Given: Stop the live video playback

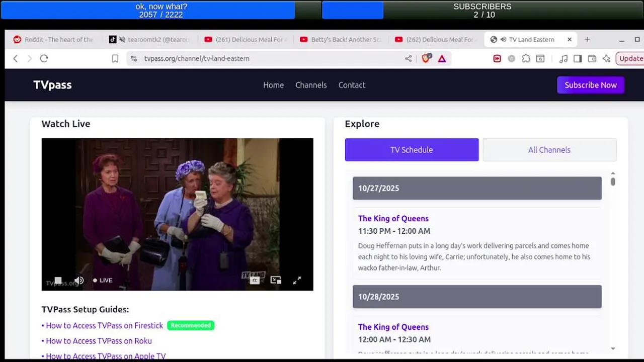Looking at the screenshot, I should (58, 281).
